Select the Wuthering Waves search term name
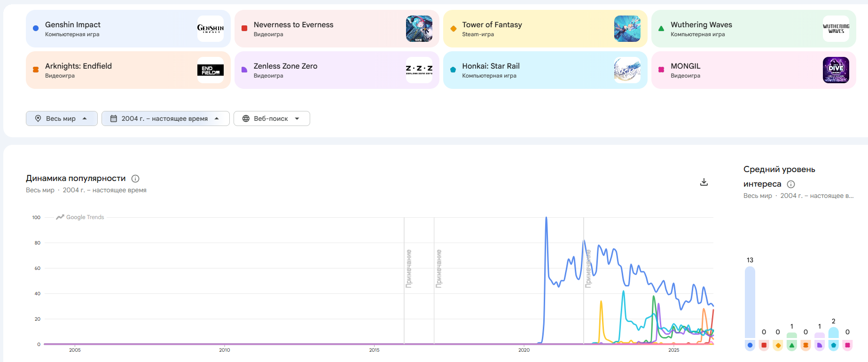 point(701,24)
